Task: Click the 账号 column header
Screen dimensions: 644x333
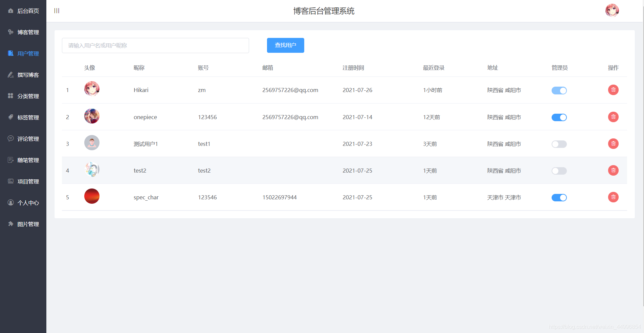Action: (203, 68)
